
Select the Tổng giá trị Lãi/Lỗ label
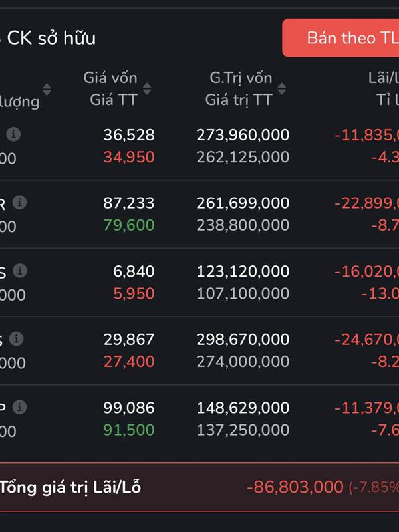(70, 487)
